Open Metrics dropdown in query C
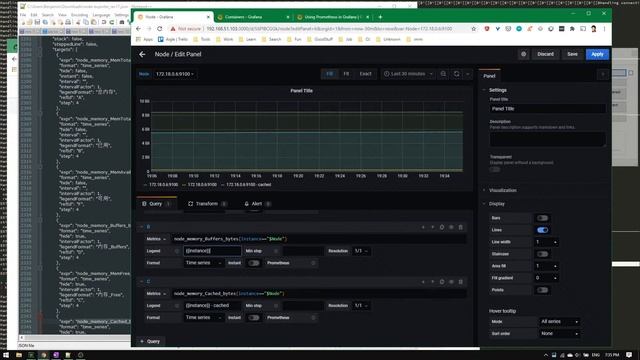The width and height of the screenshot is (640, 360). tap(156, 294)
